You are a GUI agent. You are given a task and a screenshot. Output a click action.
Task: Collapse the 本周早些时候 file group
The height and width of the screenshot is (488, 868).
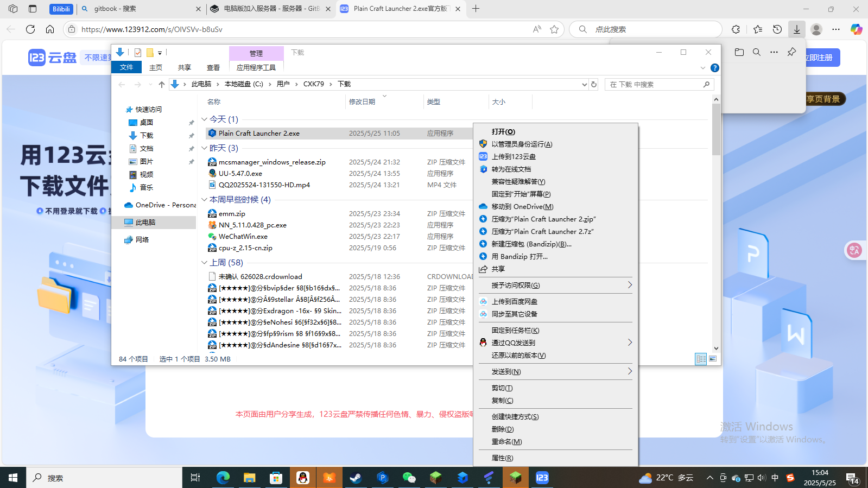tap(204, 200)
